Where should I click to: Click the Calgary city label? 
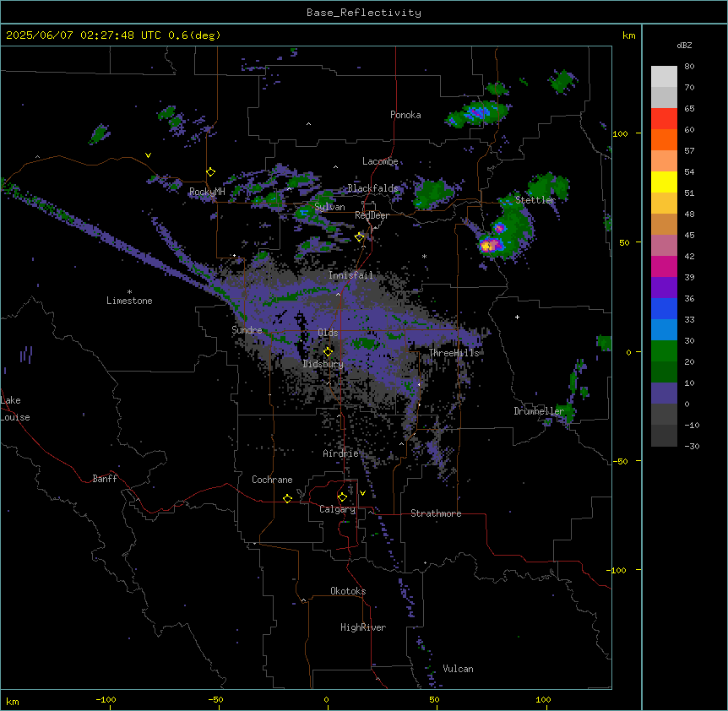pos(338,509)
